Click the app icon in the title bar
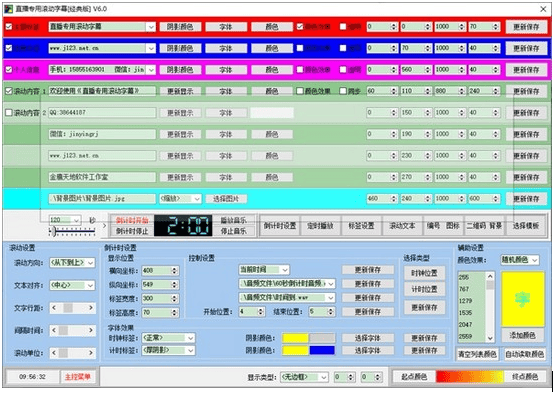Screen dimensions: 555x394 click(x=8, y=8)
